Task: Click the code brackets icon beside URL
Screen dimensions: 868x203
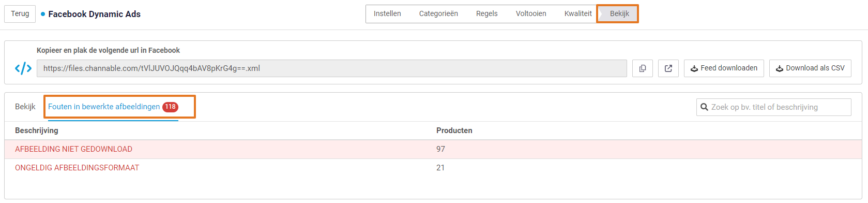Action: coord(23,68)
